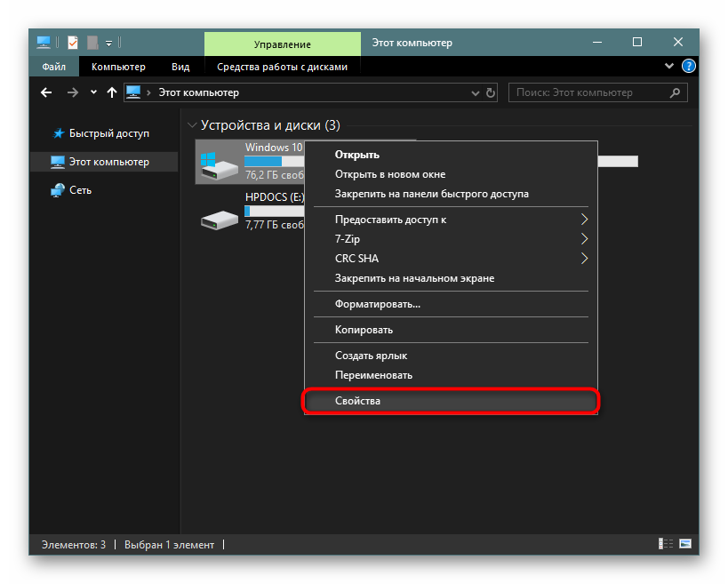Viewport: 728px width, 584px height.
Task: Open Свойства from context menu
Action: (451, 401)
